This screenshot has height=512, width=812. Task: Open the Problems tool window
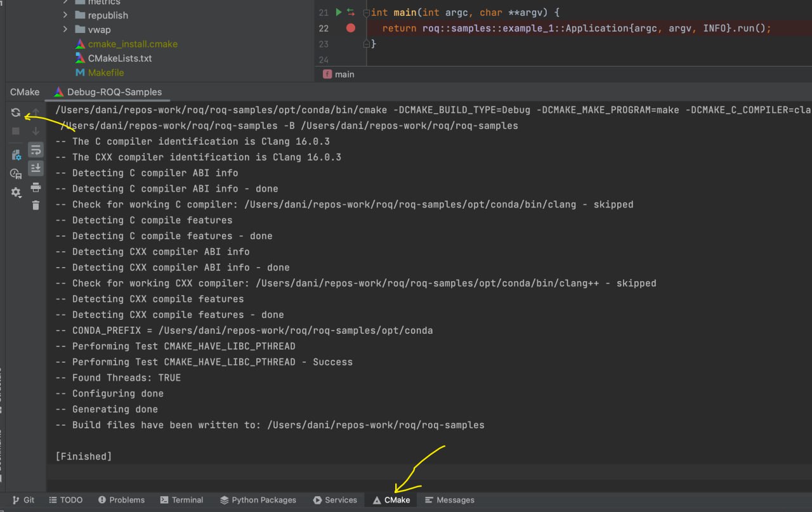pos(120,500)
